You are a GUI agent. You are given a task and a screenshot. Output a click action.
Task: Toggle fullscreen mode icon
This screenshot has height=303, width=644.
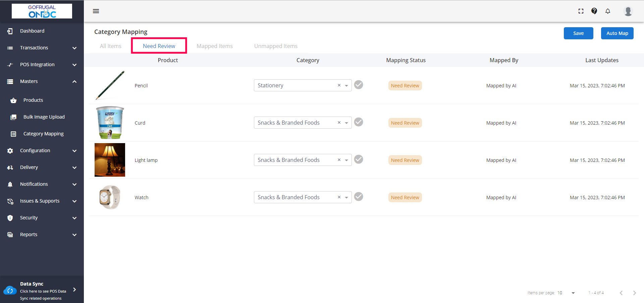[581, 11]
